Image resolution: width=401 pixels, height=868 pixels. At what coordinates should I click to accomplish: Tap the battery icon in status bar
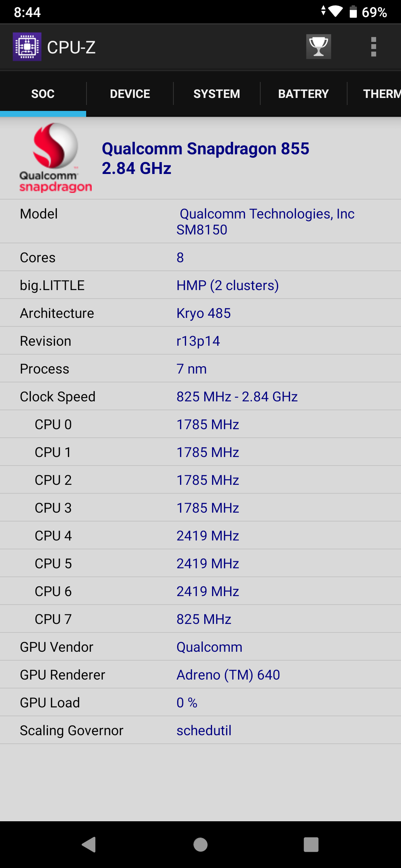[x=353, y=12]
